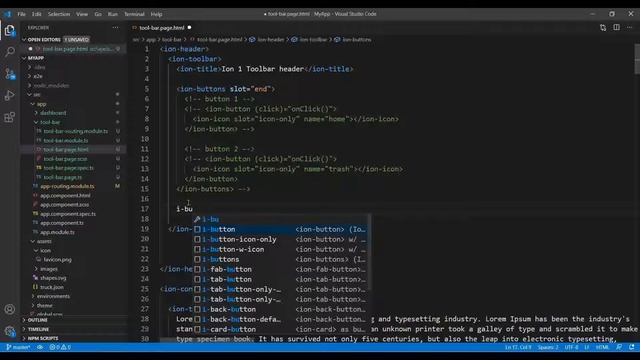Click the master branch indicator in the status bar

(x=18, y=347)
